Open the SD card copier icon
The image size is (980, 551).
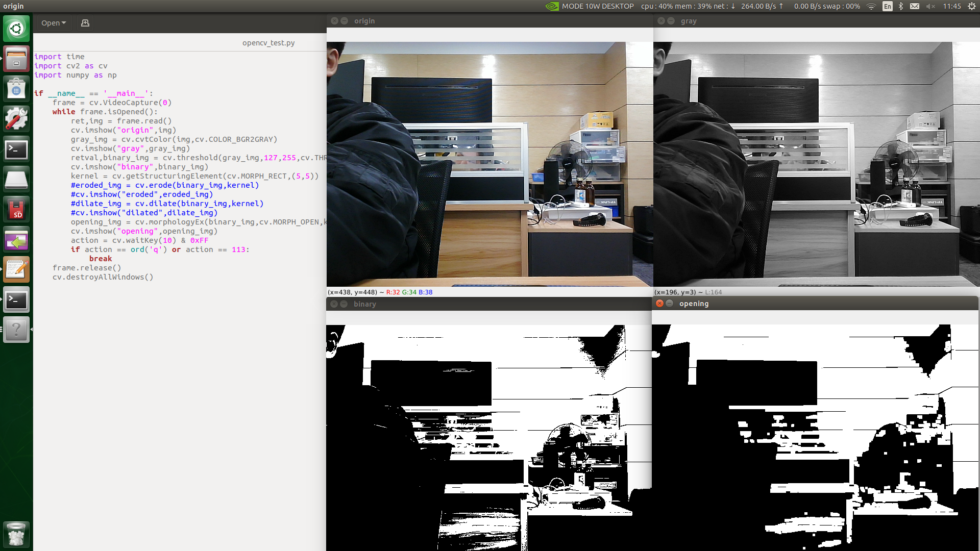tap(16, 210)
